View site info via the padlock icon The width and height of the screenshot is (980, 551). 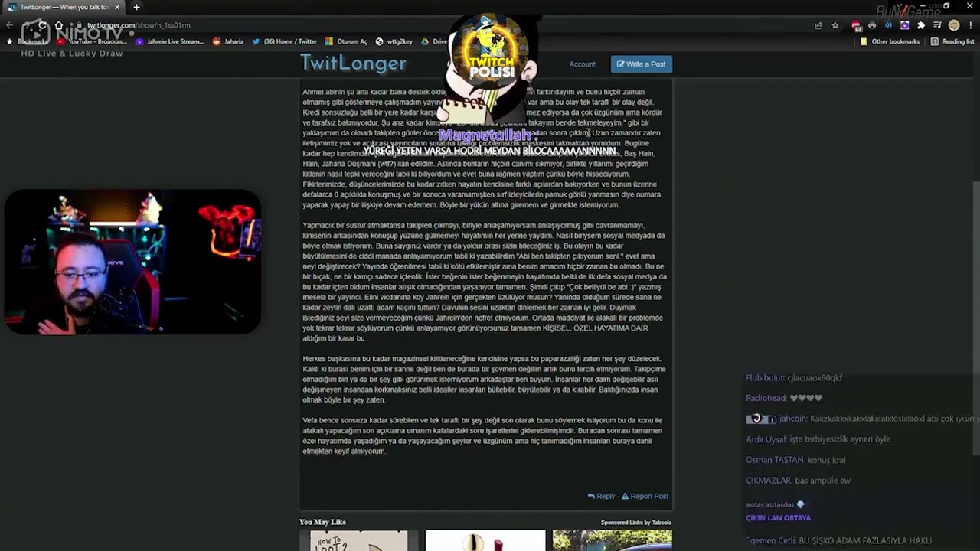[79, 25]
